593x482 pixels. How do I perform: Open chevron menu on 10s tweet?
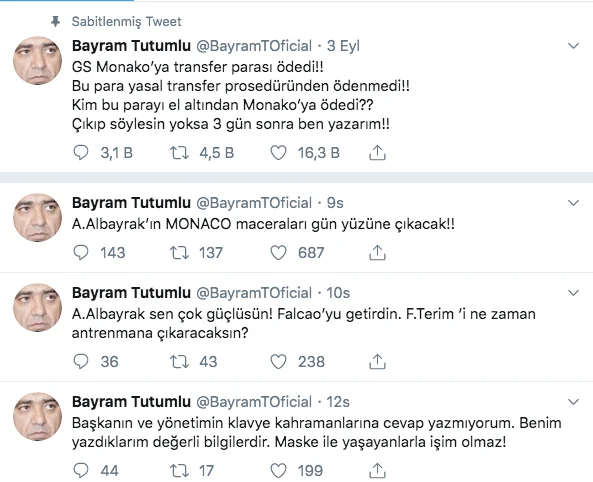coord(573,293)
